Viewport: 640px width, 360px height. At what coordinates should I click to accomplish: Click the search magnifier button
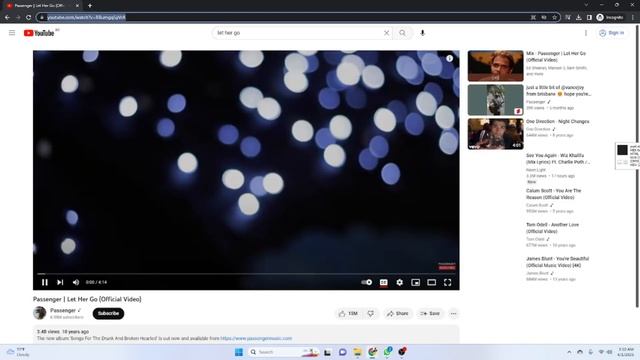(x=402, y=33)
